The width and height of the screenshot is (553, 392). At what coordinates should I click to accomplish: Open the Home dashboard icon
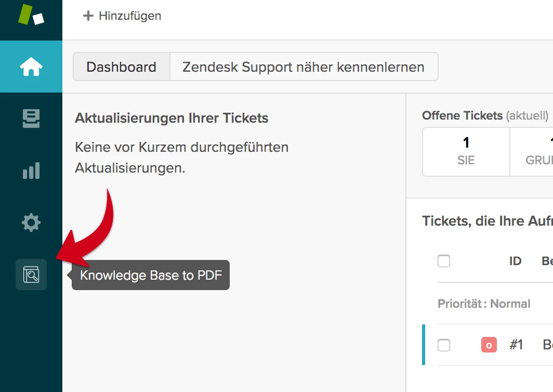(31, 67)
